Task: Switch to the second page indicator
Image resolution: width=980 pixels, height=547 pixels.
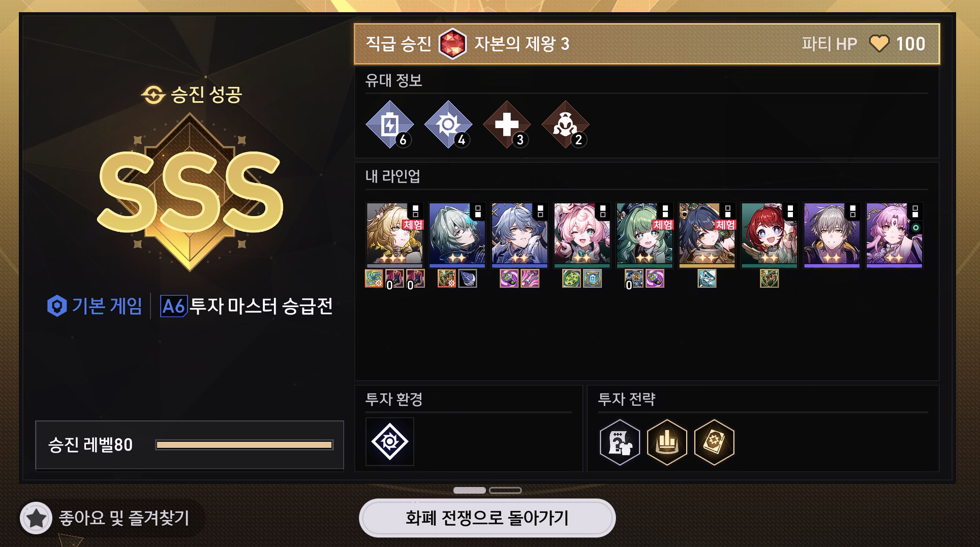Action: (x=505, y=490)
